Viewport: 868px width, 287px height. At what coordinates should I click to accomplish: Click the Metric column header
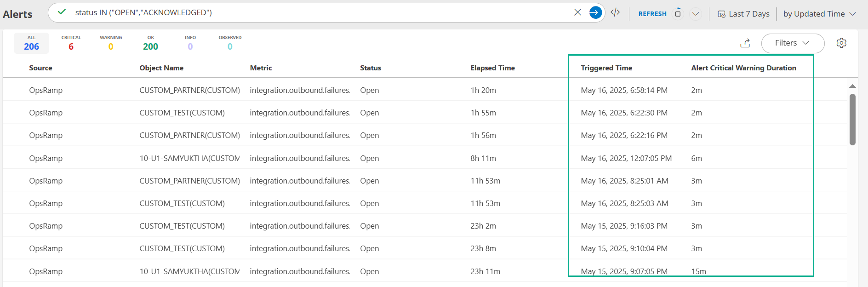(x=261, y=68)
